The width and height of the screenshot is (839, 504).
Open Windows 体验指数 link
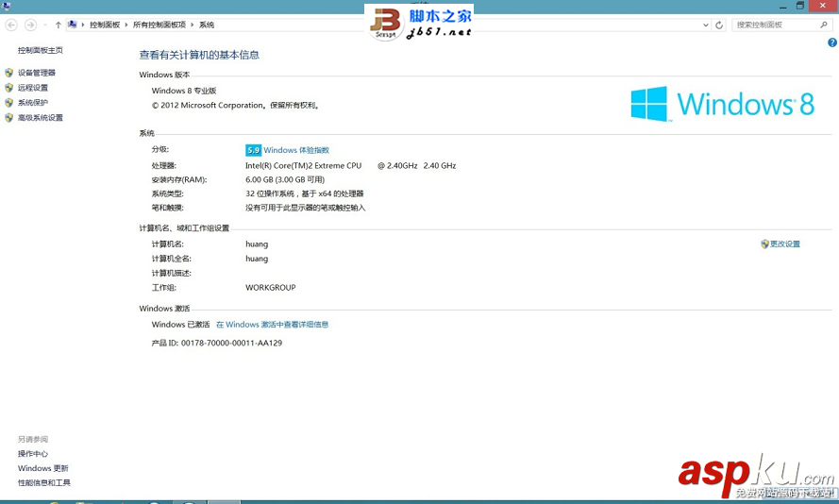click(x=296, y=150)
